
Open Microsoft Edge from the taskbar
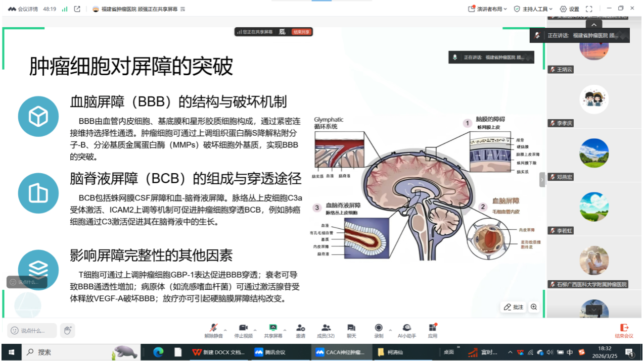pyautogui.click(x=158, y=352)
